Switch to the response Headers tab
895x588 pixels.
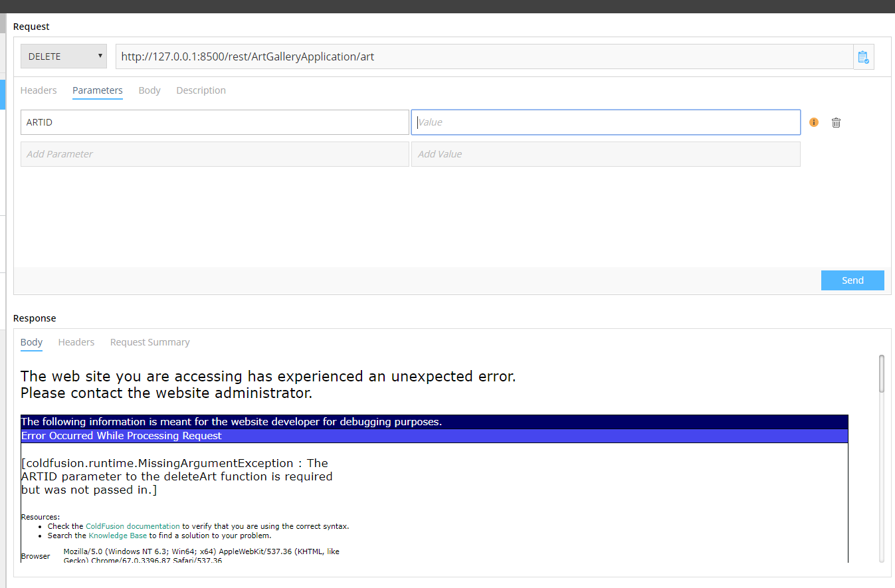pos(76,342)
